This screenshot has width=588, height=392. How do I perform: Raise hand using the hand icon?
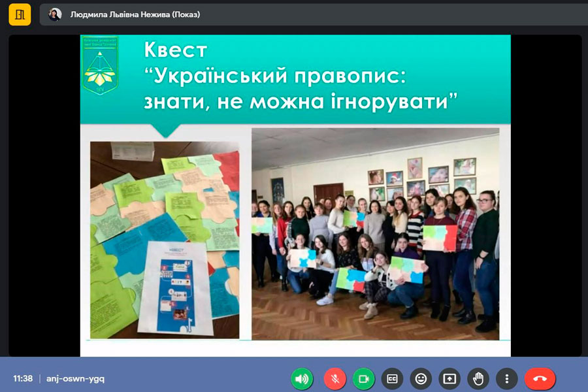click(478, 379)
